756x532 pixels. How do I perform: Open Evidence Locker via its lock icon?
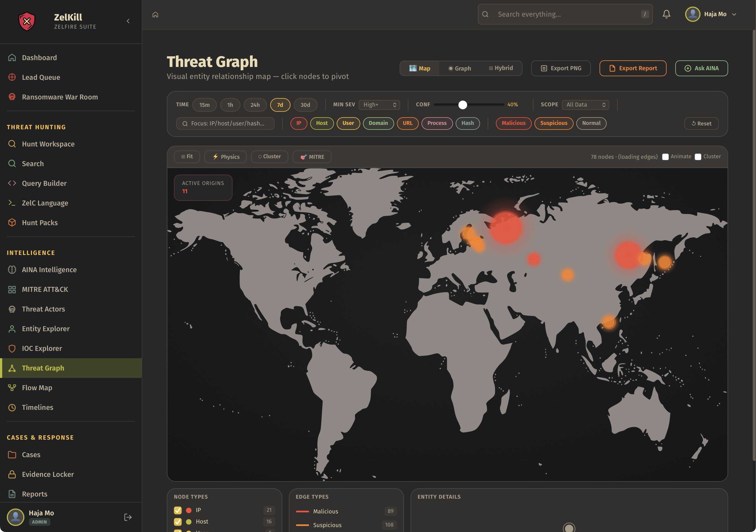[12, 474]
